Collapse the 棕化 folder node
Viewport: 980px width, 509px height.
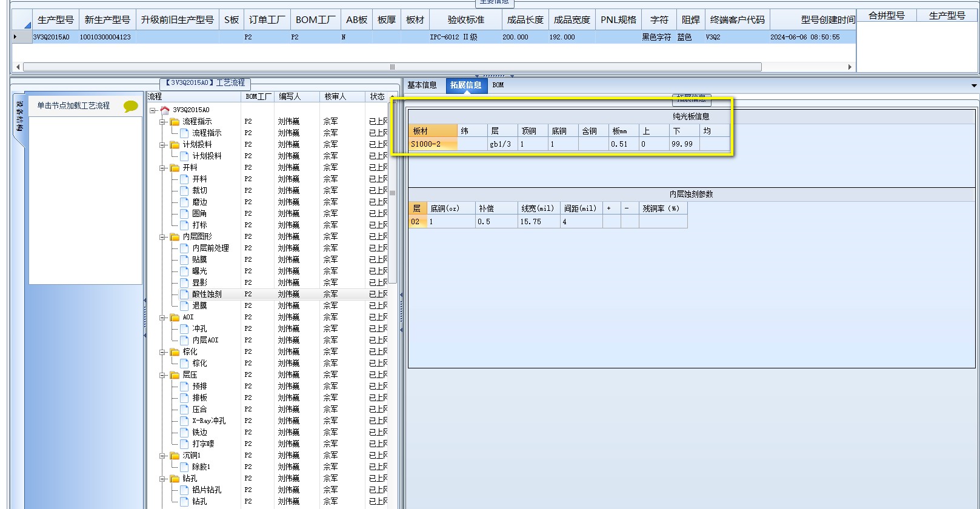163,352
